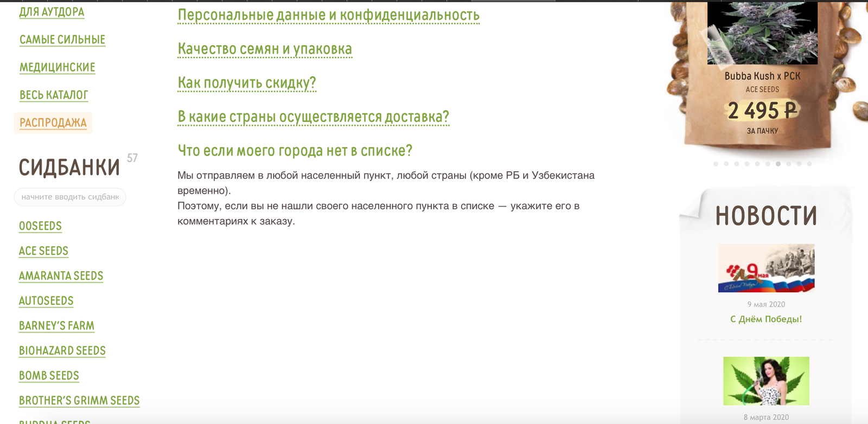Select the highlighted active carousel dot
The width and height of the screenshot is (868, 424).
778,164
